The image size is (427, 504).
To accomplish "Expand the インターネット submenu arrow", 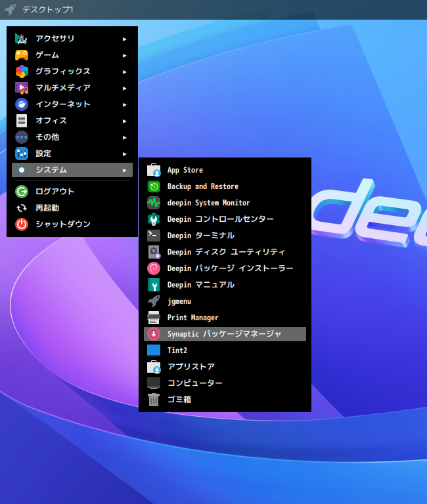I will tap(125, 104).
